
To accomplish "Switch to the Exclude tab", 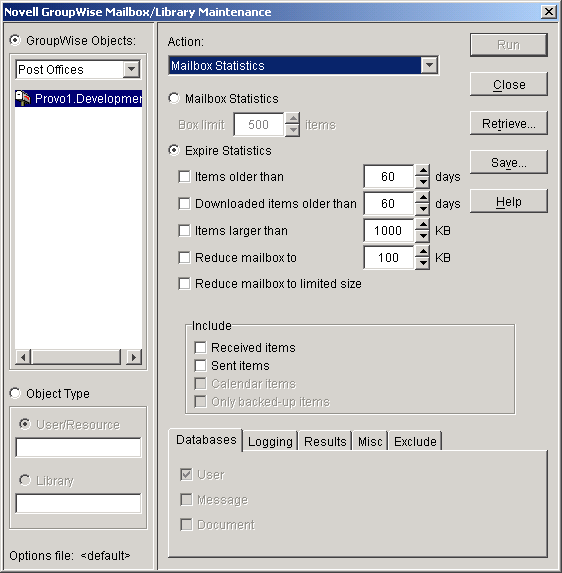I will [415, 441].
